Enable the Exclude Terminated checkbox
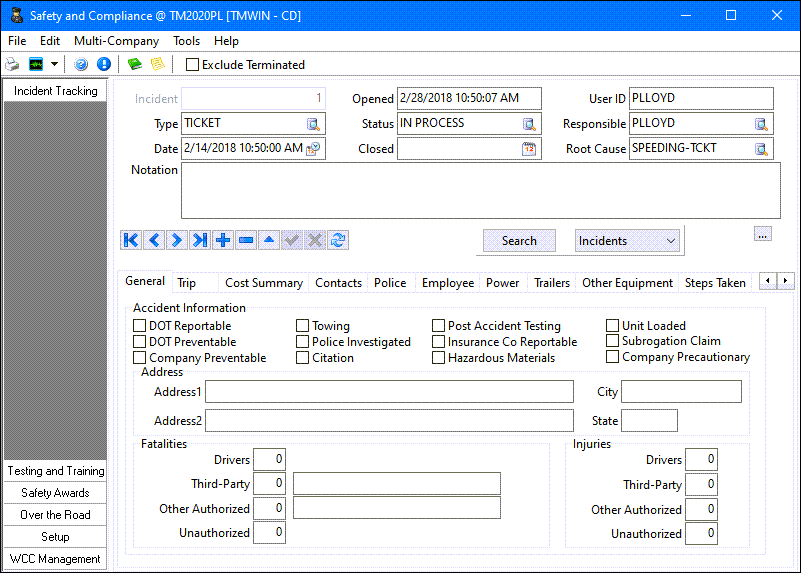 [x=193, y=65]
